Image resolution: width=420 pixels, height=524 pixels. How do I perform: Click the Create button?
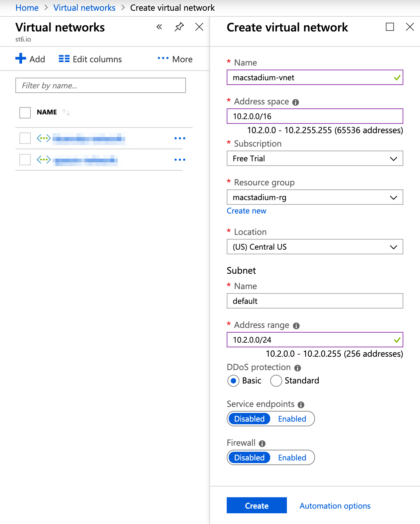coord(256,505)
